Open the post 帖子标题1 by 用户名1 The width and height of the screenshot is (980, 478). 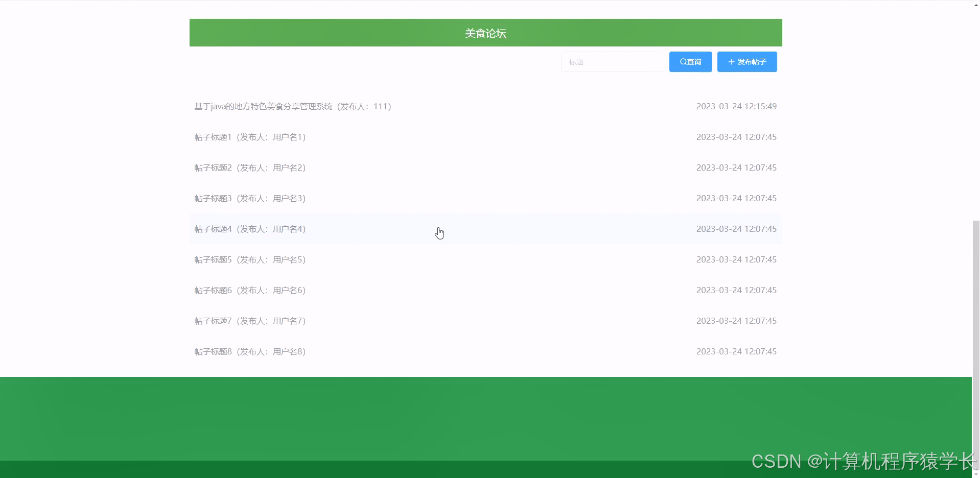tap(249, 137)
